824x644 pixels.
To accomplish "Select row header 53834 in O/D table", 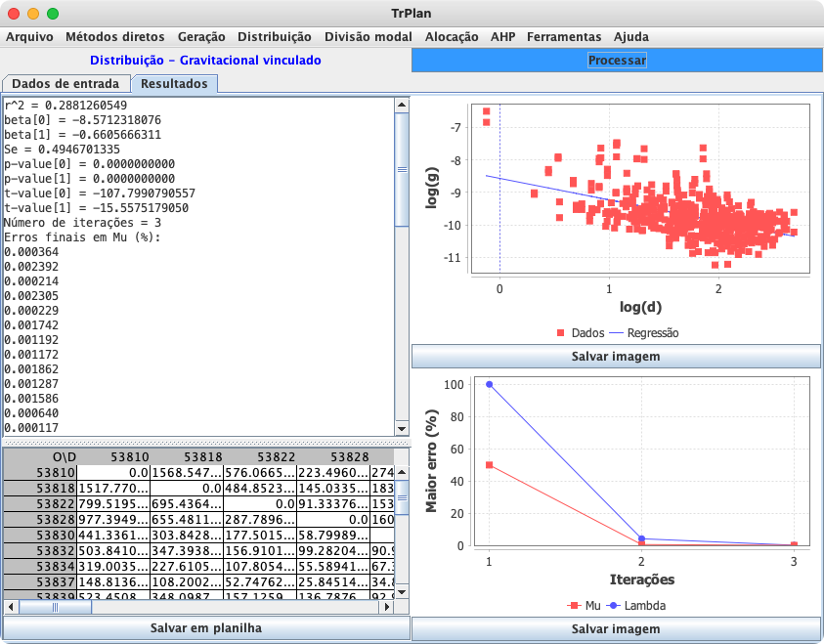I will click(x=40, y=567).
